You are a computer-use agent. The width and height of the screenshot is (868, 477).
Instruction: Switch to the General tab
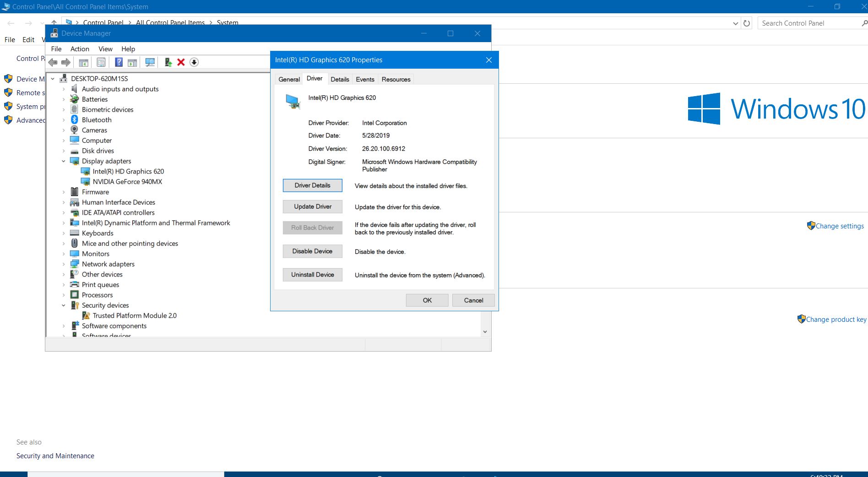[x=289, y=79]
